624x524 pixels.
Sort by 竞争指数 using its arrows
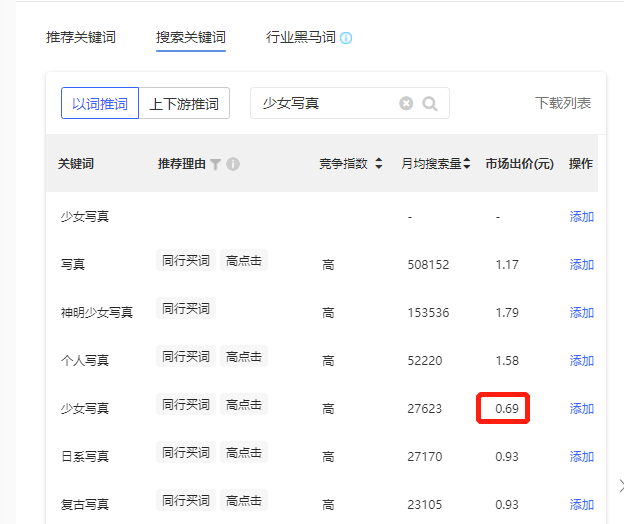[378, 164]
